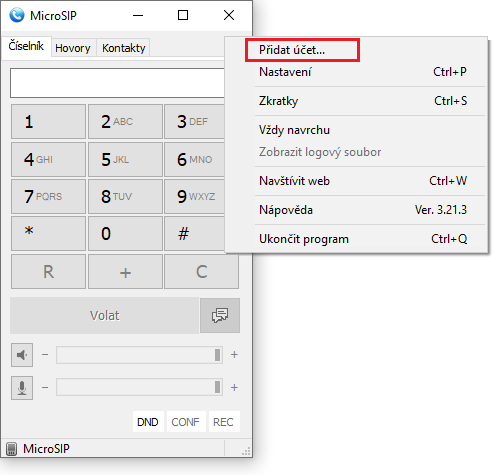Toggle REC call recording

tap(223, 422)
